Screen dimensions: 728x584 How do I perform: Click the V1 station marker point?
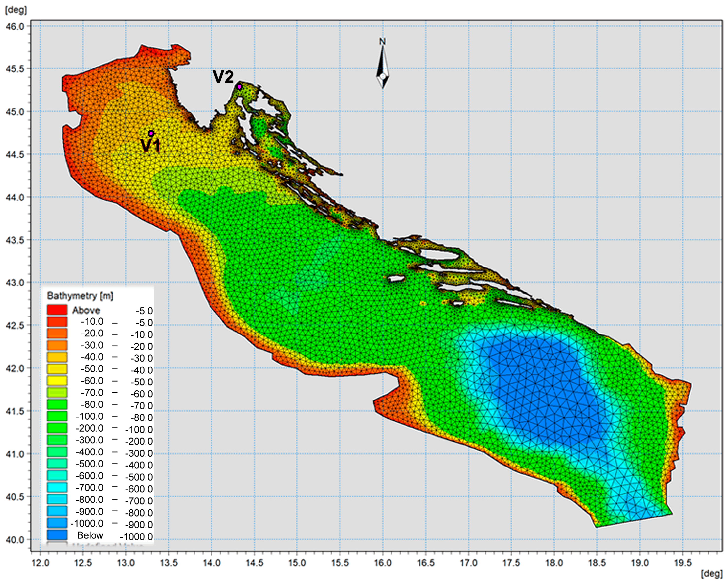pos(151,133)
